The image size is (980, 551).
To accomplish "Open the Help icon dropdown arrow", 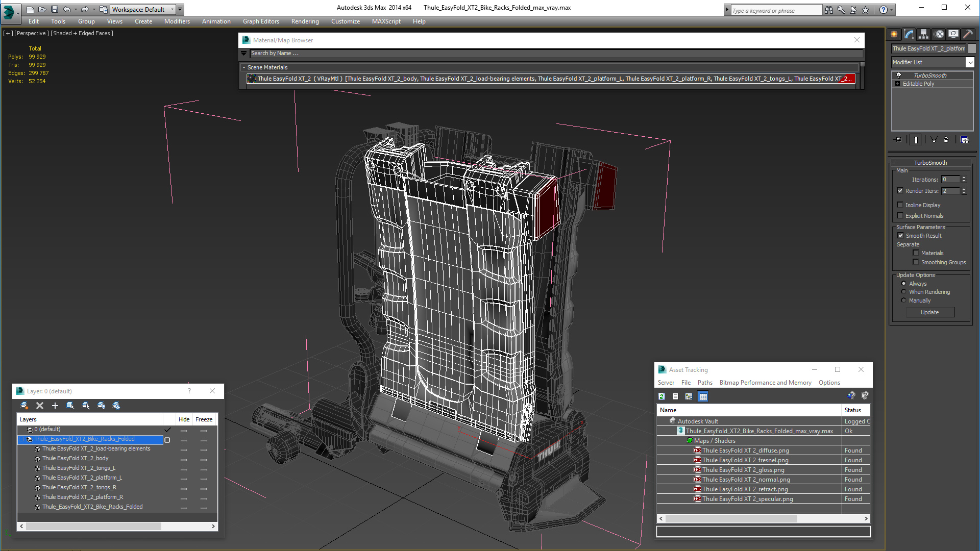I will click(892, 10).
